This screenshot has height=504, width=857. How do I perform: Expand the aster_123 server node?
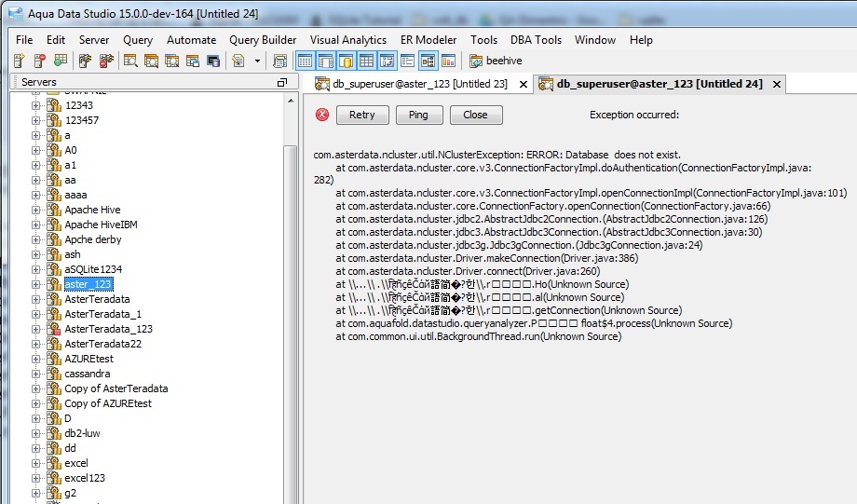(36, 284)
